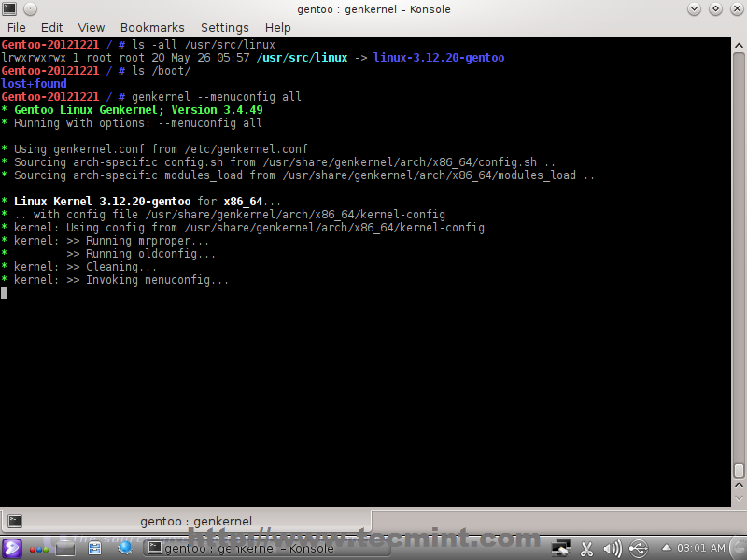Open the Klipper clipboard scissors icon
This screenshot has height=560, width=747.
586,549
